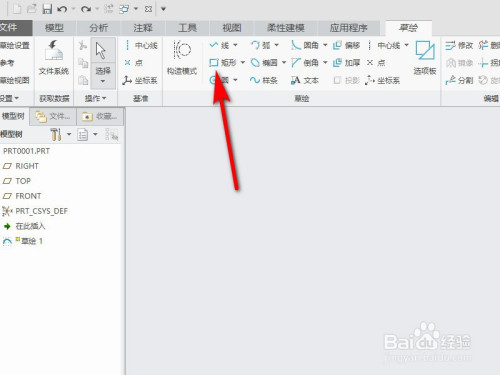The width and height of the screenshot is (500, 375).
Task: Expand the redo history dropdown arrow
Action: click(x=97, y=9)
